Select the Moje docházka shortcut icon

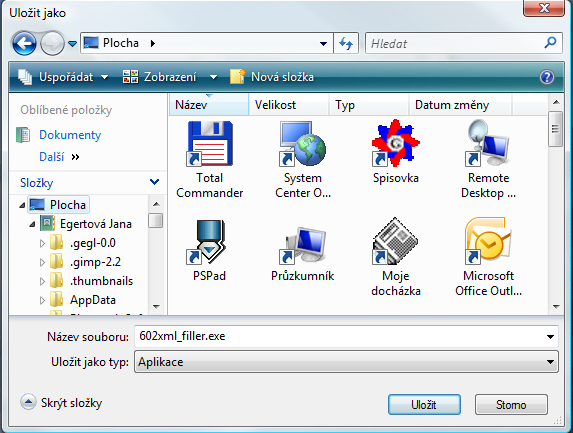[395, 241]
